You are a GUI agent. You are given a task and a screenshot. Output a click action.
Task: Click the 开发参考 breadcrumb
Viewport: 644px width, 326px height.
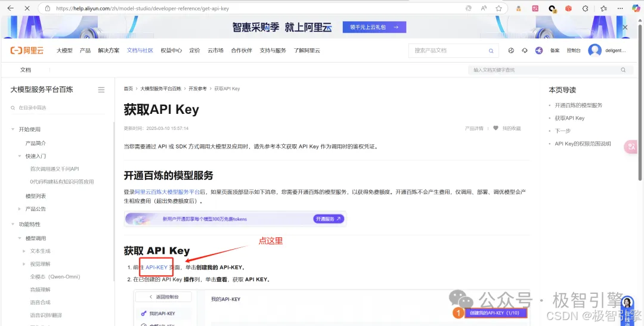(x=198, y=89)
